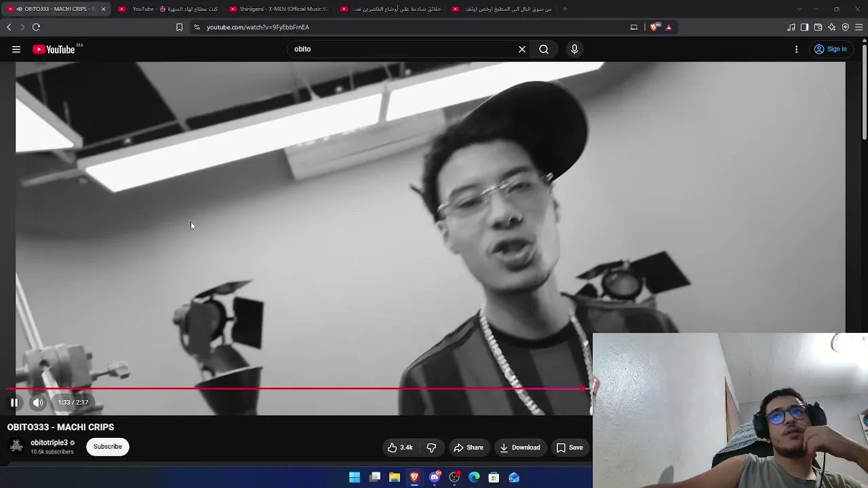Click the "OBITO333 - MACHI CRIPS" video title

click(60, 427)
